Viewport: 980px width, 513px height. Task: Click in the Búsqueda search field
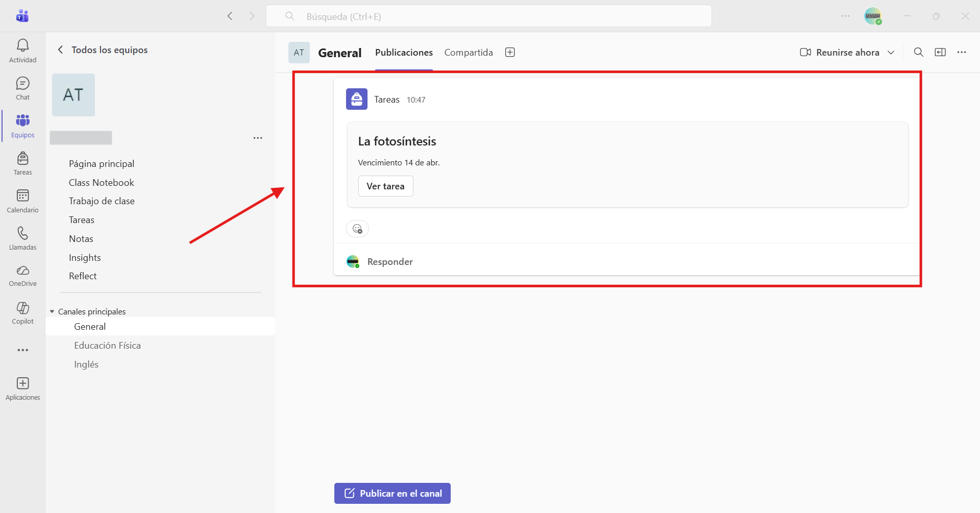(x=489, y=16)
